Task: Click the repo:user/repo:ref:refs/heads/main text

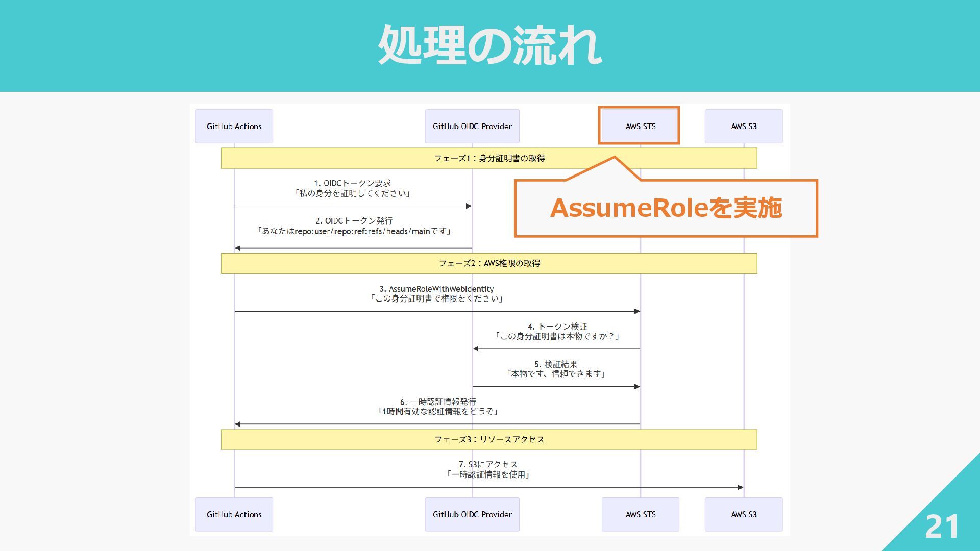Action: click(x=362, y=231)
